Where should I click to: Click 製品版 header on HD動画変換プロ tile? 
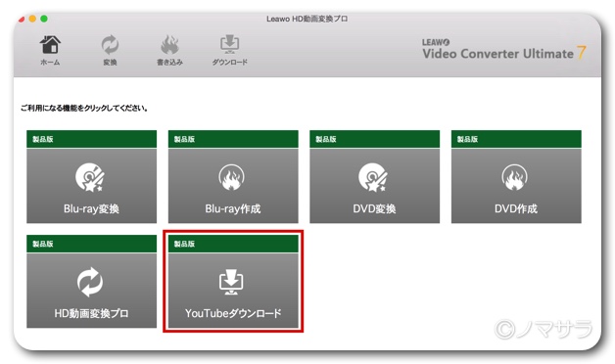tap(43, 244)
